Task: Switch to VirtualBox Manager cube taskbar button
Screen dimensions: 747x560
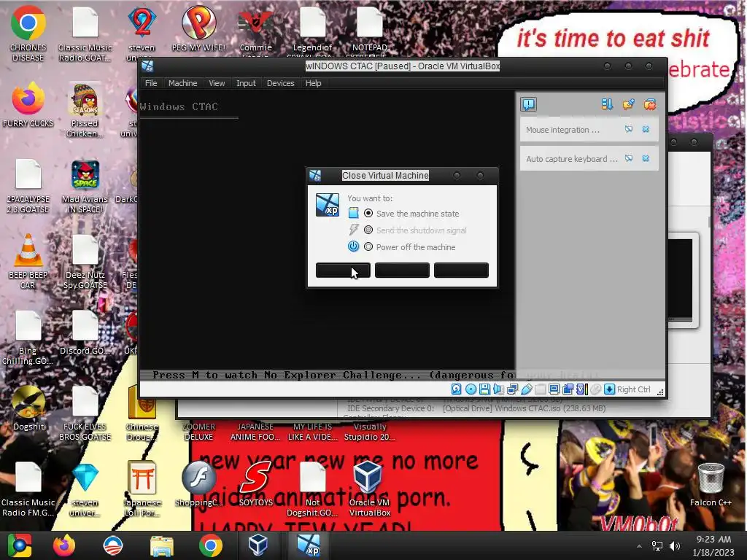Action: coord(258,545)
